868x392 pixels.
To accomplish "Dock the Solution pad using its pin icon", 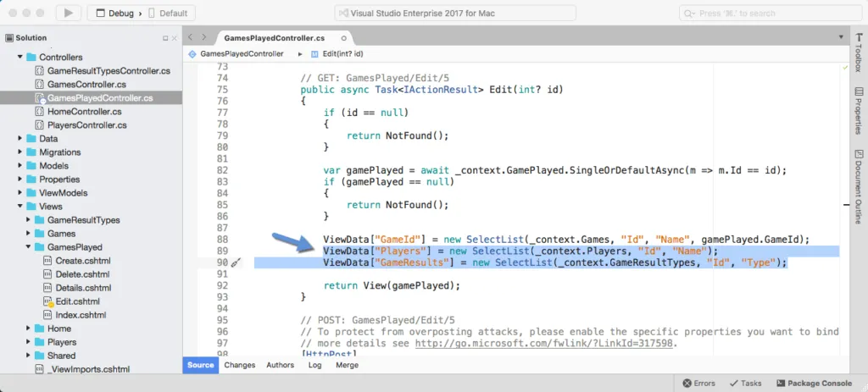I will pyautogui.click(x=165, y=38).
